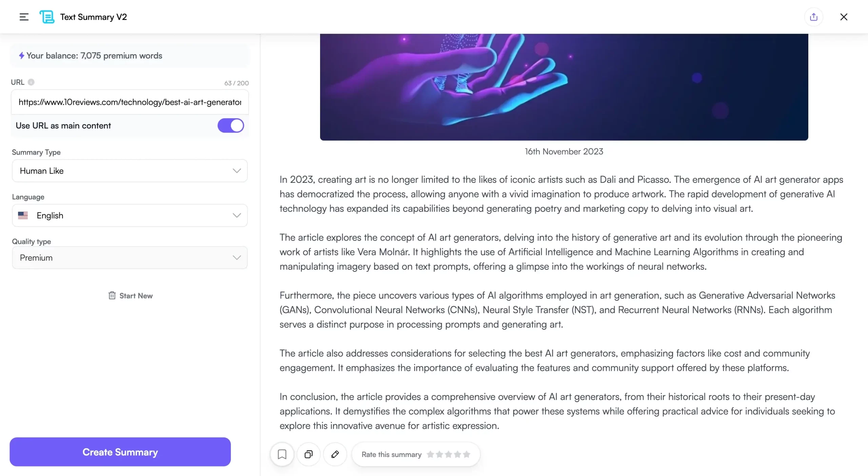Click the hamburger menu icon top left
The image size is (868, 476).
(23, 16)
